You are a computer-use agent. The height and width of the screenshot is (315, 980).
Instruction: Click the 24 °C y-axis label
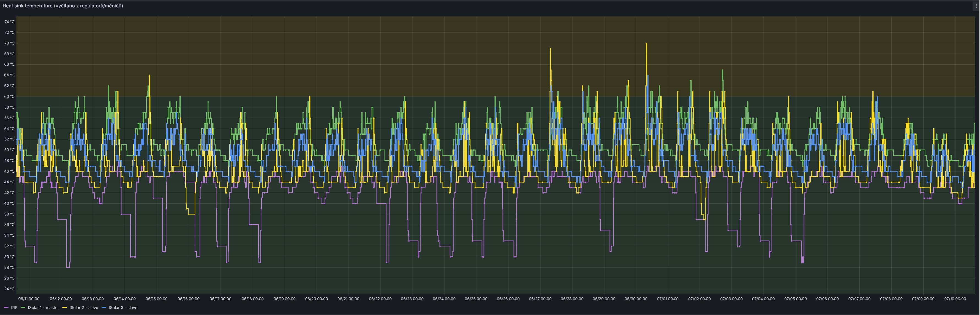click(9, 289)
